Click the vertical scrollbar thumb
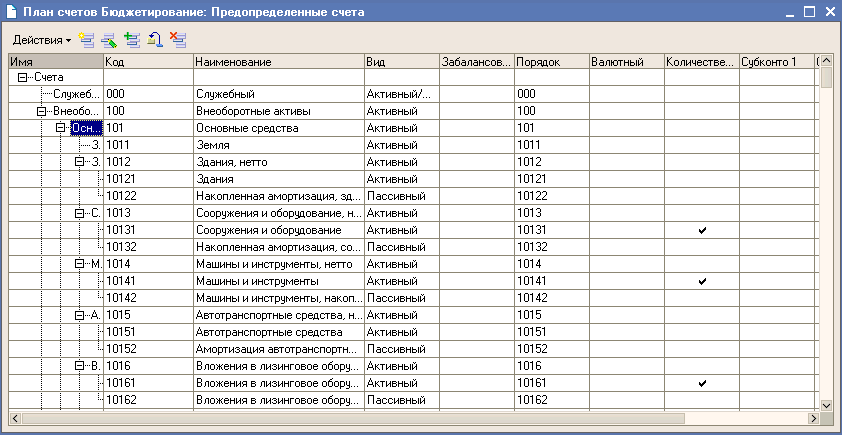Screen dimensions: 842x435 pyautogui.click(x=826, y=77)
